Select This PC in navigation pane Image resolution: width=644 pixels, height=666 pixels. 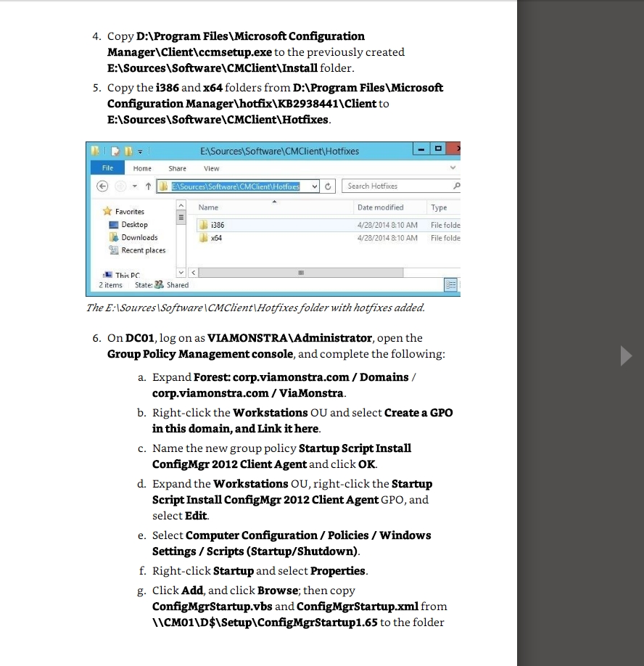(127, 276)
